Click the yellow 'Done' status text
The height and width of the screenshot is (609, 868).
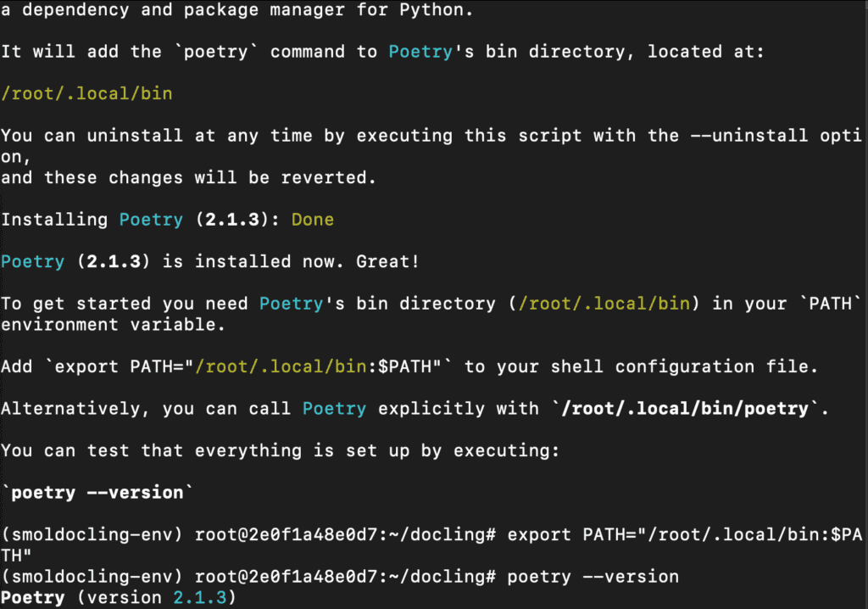click(x=313, y=220)
